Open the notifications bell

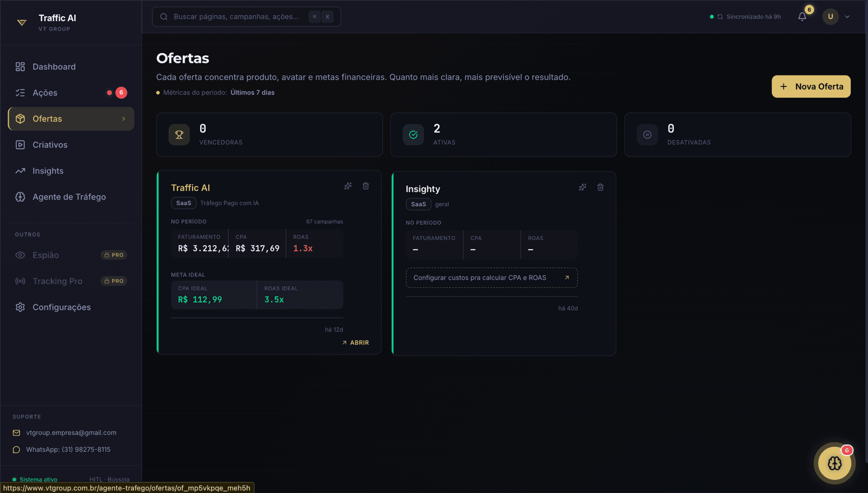[802, 17]
